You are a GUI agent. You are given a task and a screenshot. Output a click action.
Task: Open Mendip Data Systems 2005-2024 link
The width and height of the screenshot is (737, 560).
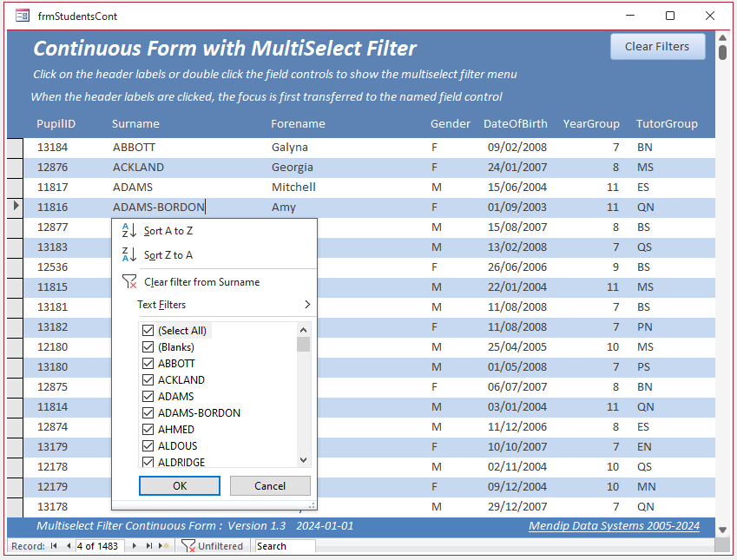[614, 526]
